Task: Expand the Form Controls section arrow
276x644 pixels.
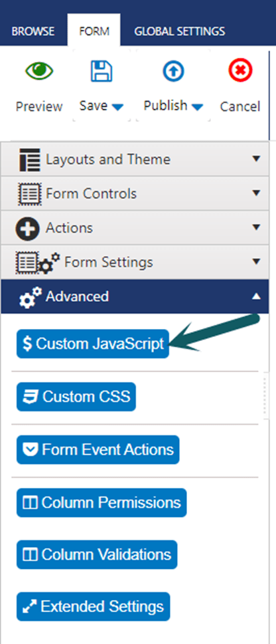Action: (256, 193)
